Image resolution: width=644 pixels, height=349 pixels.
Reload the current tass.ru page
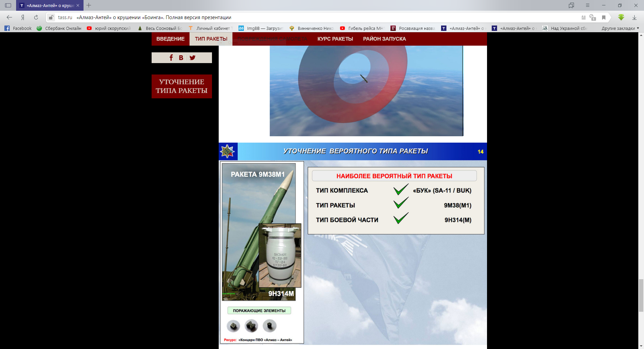[36, 17]
